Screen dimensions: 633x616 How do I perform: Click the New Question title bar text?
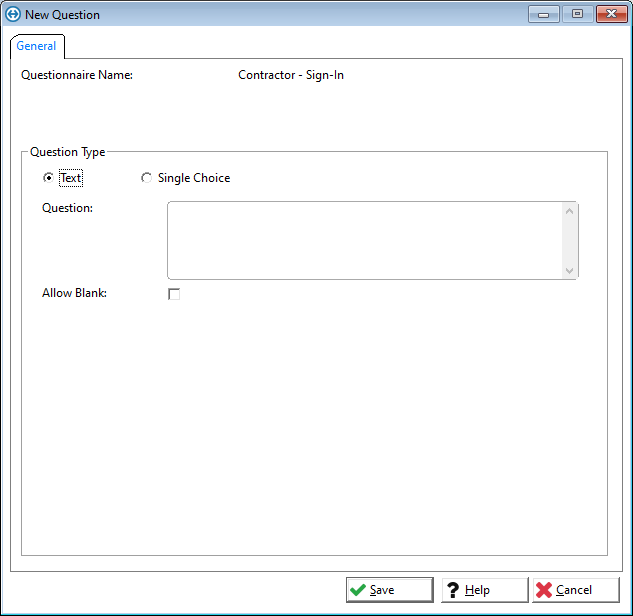(62, 15)
